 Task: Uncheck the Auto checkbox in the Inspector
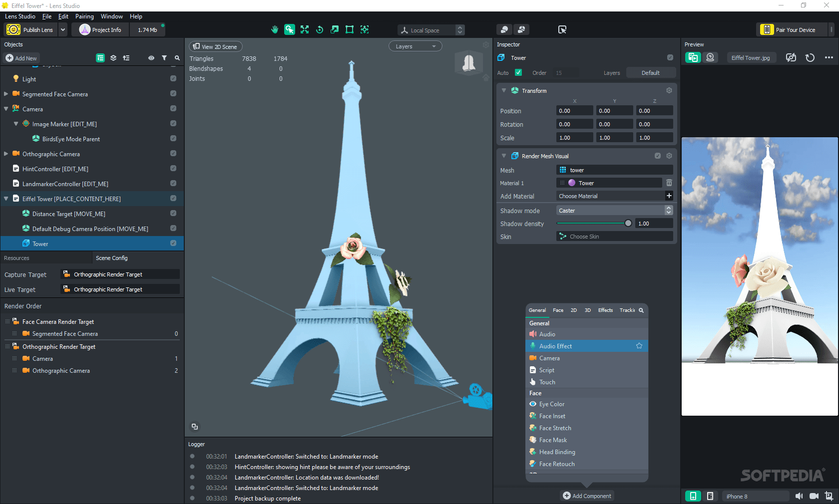[x=518, y=72]
